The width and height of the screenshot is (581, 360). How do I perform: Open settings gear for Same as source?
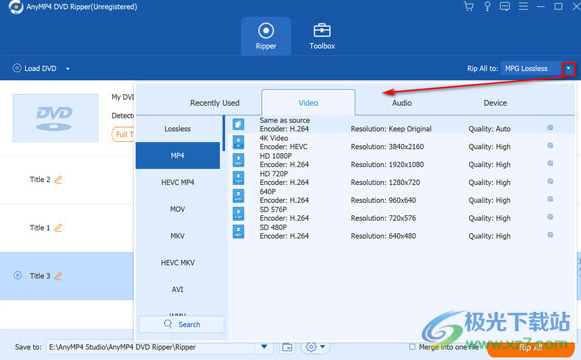click(x=550, y=128)
